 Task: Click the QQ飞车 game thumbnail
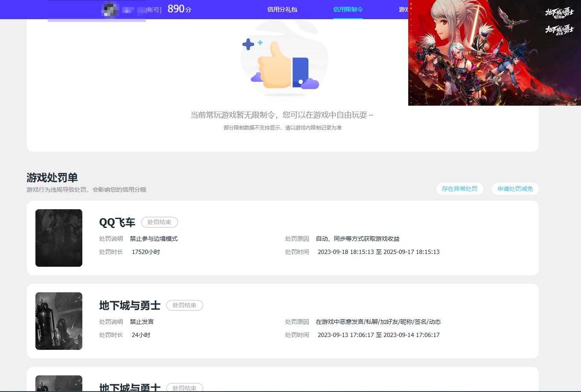point(59,238)
